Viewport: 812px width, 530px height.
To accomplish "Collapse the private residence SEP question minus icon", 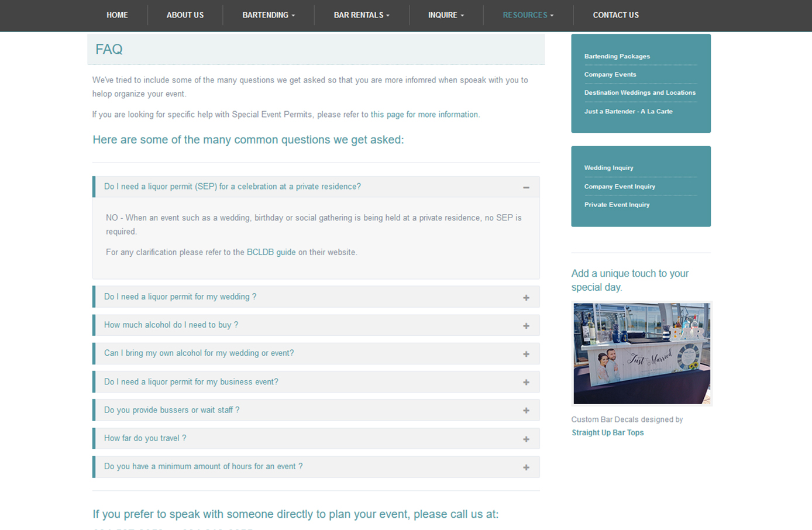I will click(526, 187).
